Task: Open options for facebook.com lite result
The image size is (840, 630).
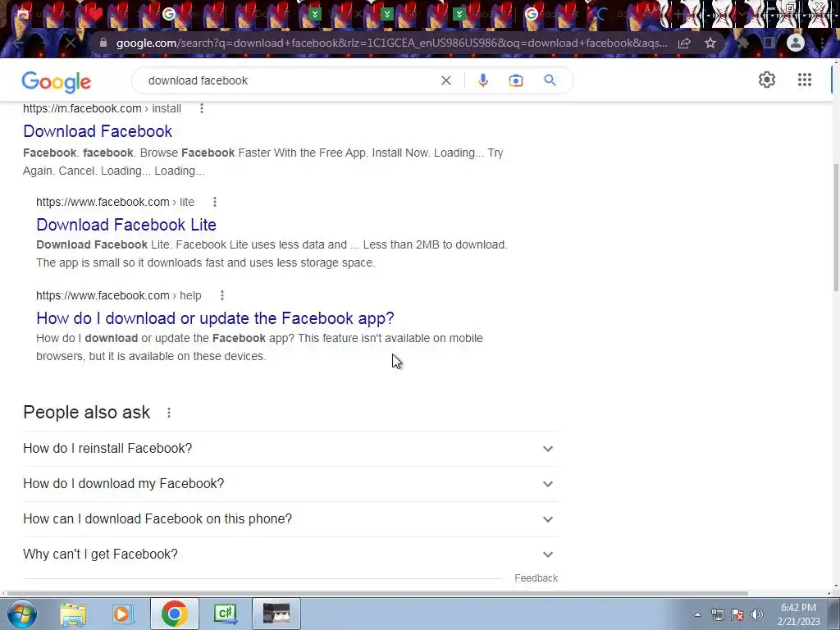Action: pyautogui.click(x=215, y=202)
